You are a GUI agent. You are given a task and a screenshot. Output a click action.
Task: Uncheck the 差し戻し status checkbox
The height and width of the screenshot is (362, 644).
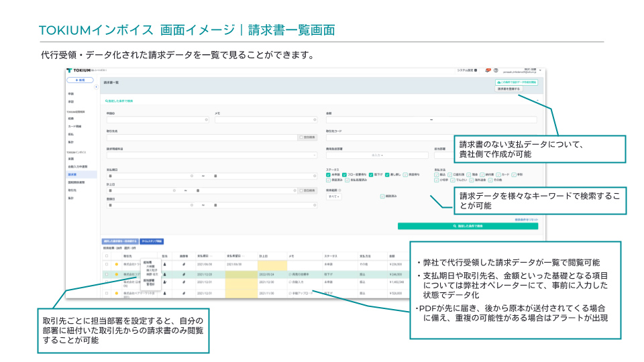[x=387, y=174]
